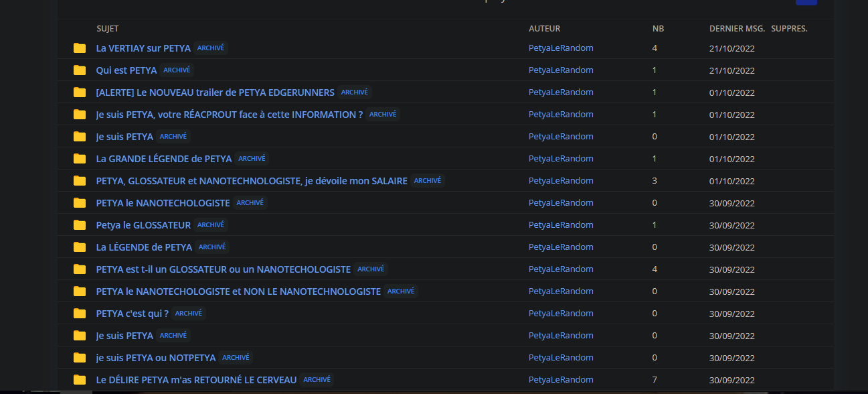Click folder icon beside 'La VERTIAY sur PETYA'

[80, 48]
